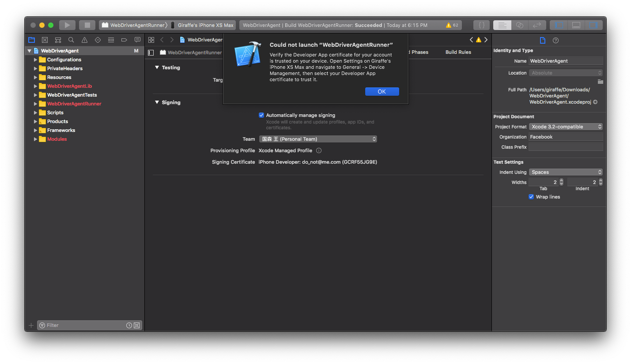This screenshot has width=631, height=364.
Task: Toggle the Wrap lines checkbox
Action: 531,197
